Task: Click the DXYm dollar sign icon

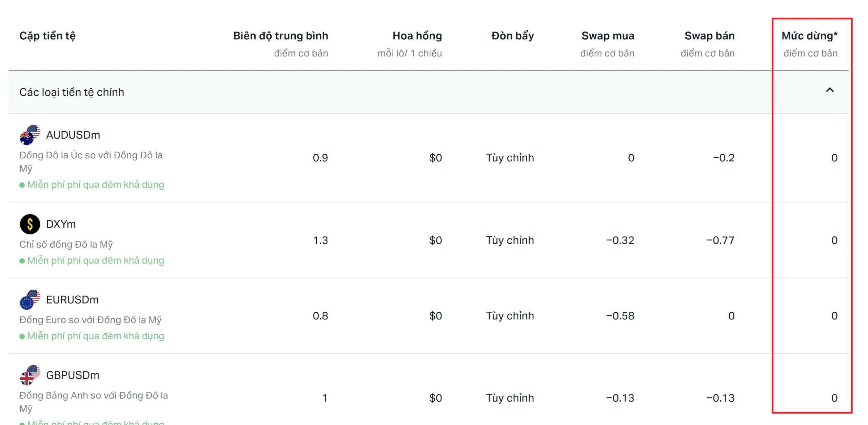Action: 30,224
